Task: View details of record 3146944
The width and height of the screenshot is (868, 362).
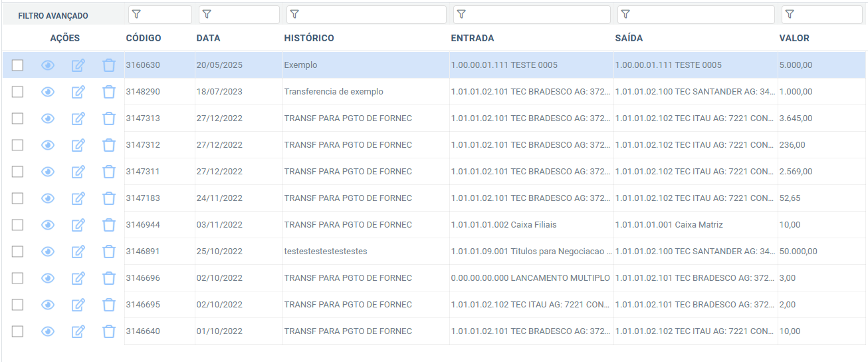Action: [x=48, y=225]
